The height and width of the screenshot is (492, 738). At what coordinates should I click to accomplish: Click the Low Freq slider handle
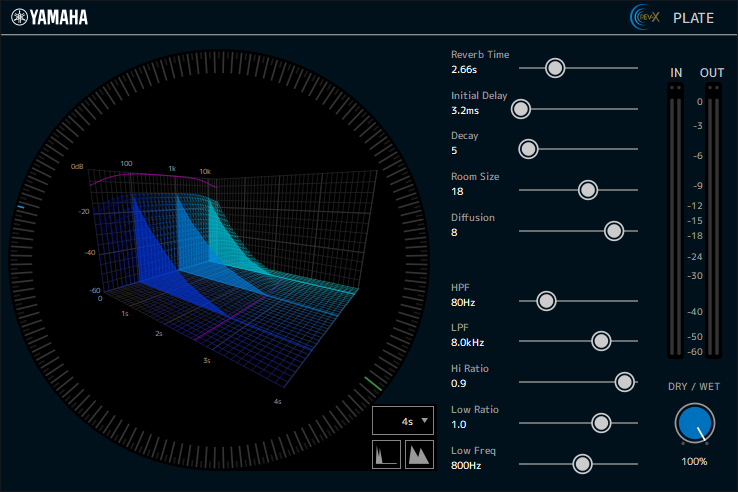(x=582, y=464)
